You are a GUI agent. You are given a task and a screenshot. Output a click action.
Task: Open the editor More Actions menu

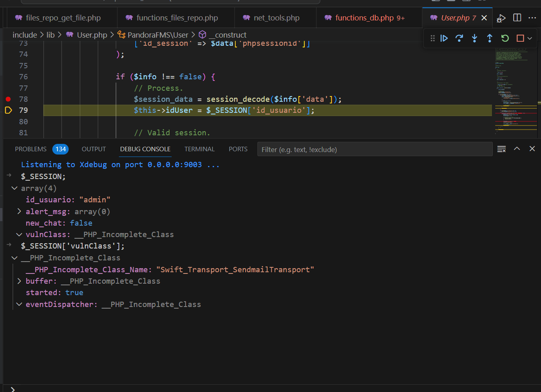532,18
